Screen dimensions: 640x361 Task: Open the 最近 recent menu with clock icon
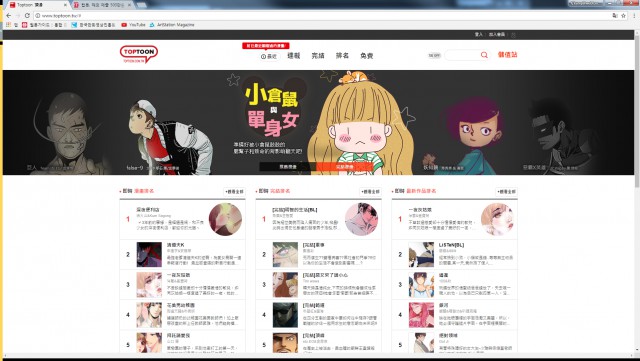click(x=269, y=56)
